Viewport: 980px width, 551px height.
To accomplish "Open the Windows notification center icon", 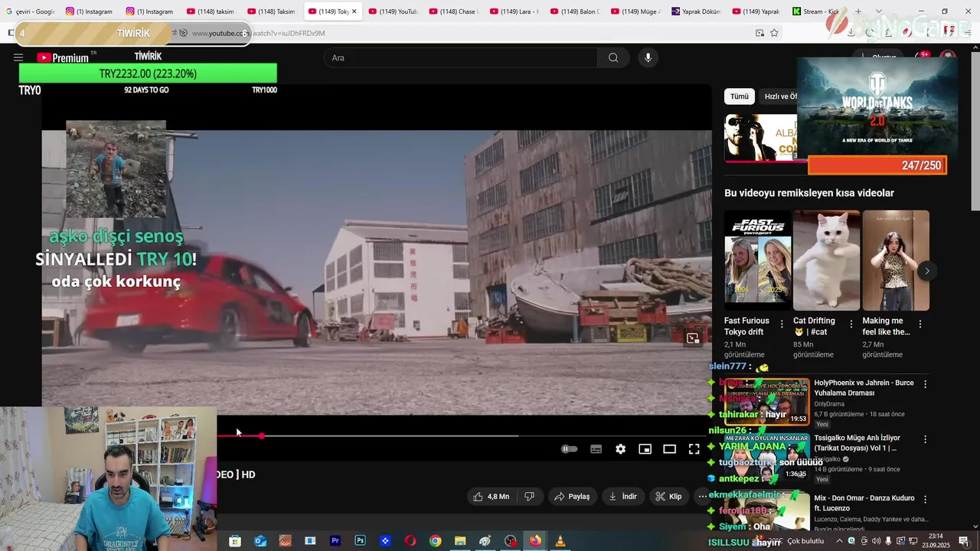I will 963,541.
